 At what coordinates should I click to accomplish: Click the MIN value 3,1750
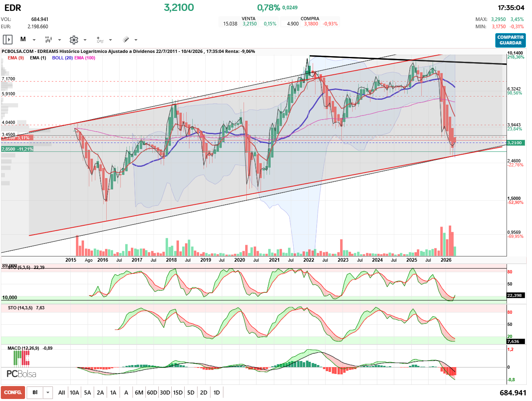click(x=498, y=27)
